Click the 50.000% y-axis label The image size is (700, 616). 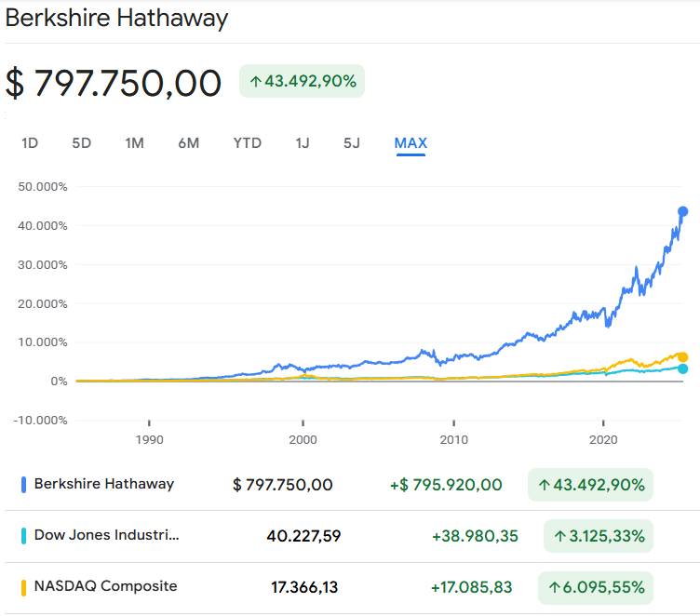tap(43, 187)
